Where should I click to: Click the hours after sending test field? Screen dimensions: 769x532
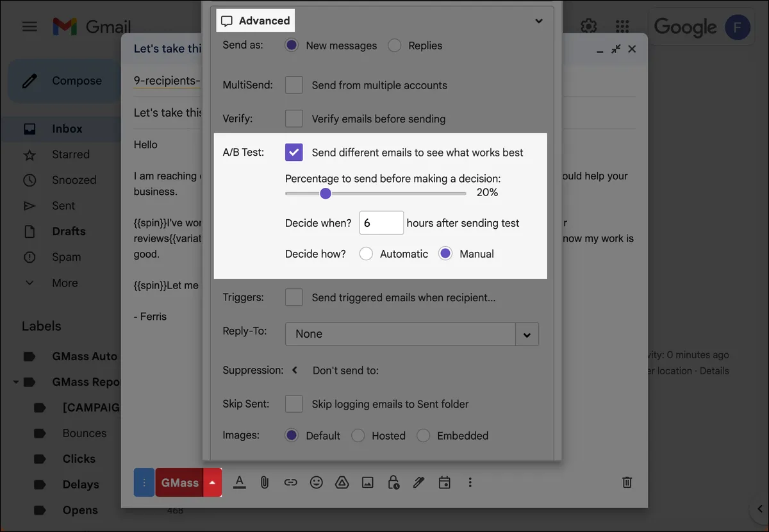click(x=381, y=223)
